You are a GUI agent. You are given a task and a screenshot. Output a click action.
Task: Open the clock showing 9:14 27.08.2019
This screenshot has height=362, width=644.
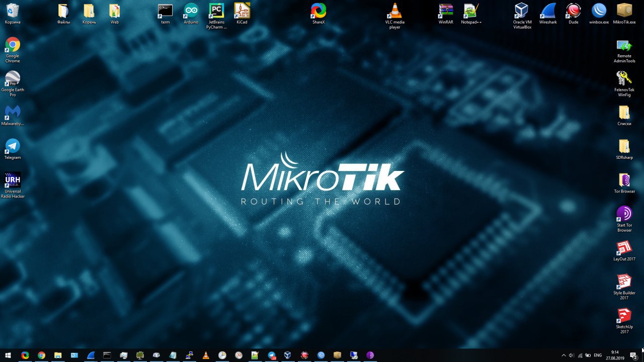coord(615,355)
